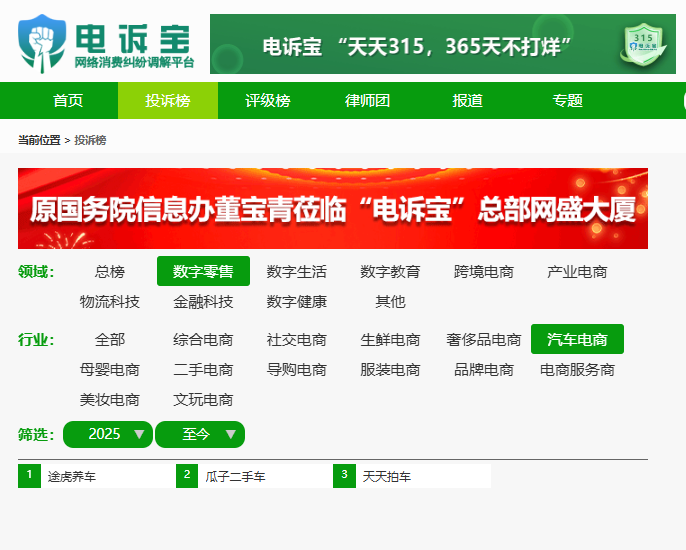Image resolution: width=686 pixels, height=550 pixels.
Task: Open rank 1 途虎养车 entry
Action: click(97, 476)
